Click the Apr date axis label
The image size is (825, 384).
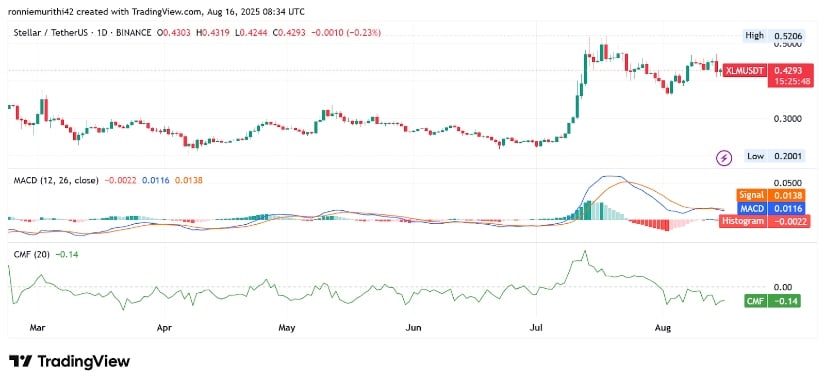164,328
